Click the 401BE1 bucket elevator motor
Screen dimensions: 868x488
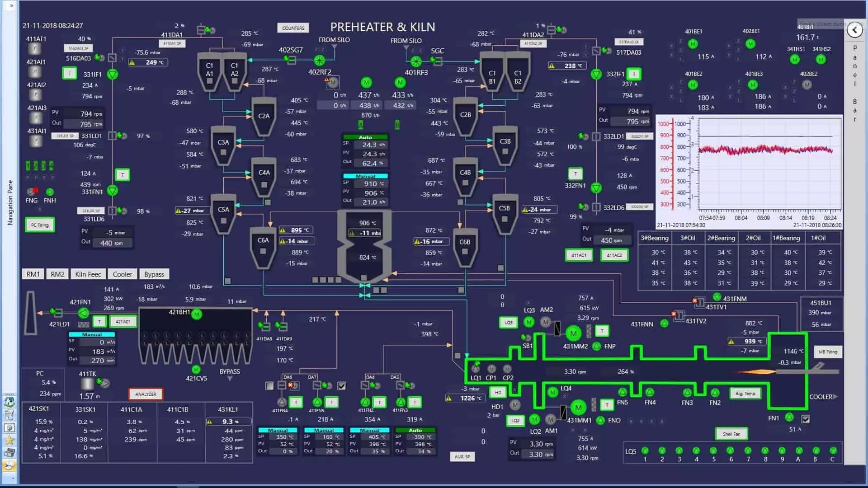click(x=693, y=44)
